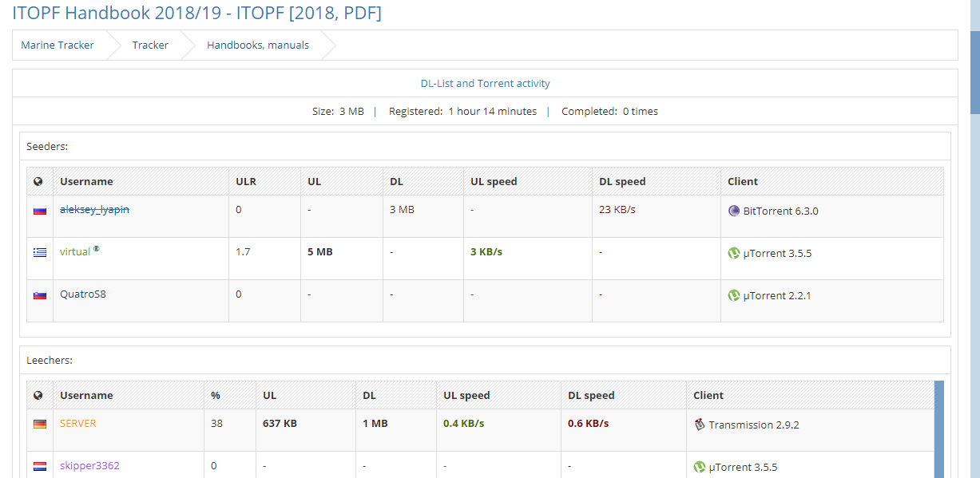Open user profile of virtual
The height and width of the screenshot is (478, 980).
tap(75, 252)
